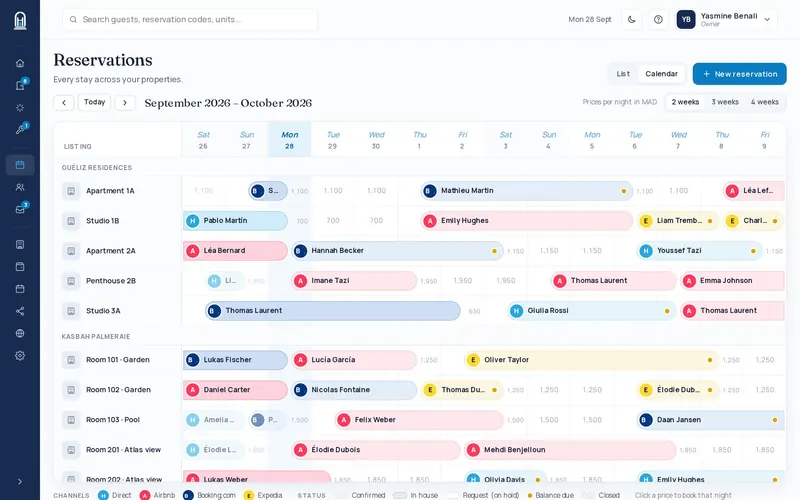The width and height of the screenshot is (800, 500).
Task: Book Apartment 1A on Tue 29
Action: [333, 191]
